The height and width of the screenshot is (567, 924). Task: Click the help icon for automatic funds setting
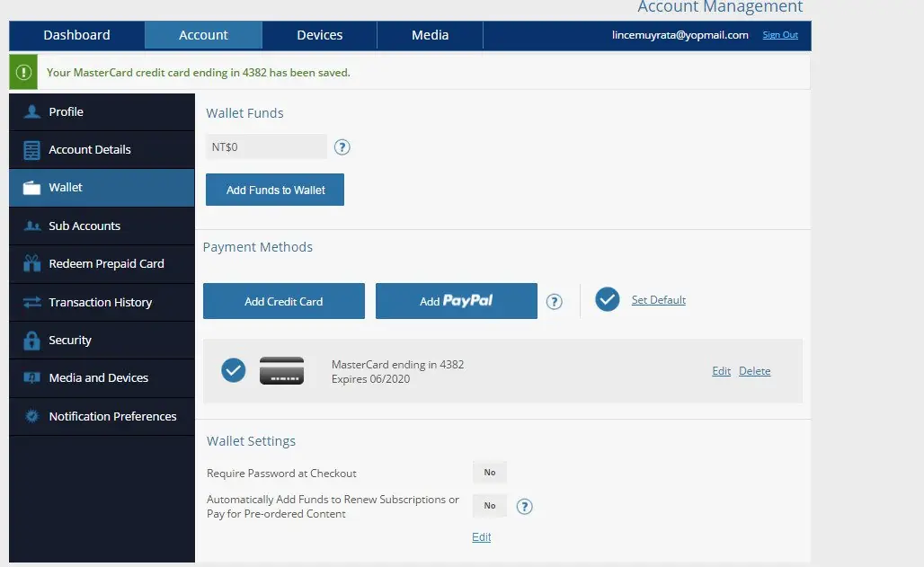pos(524,506)
